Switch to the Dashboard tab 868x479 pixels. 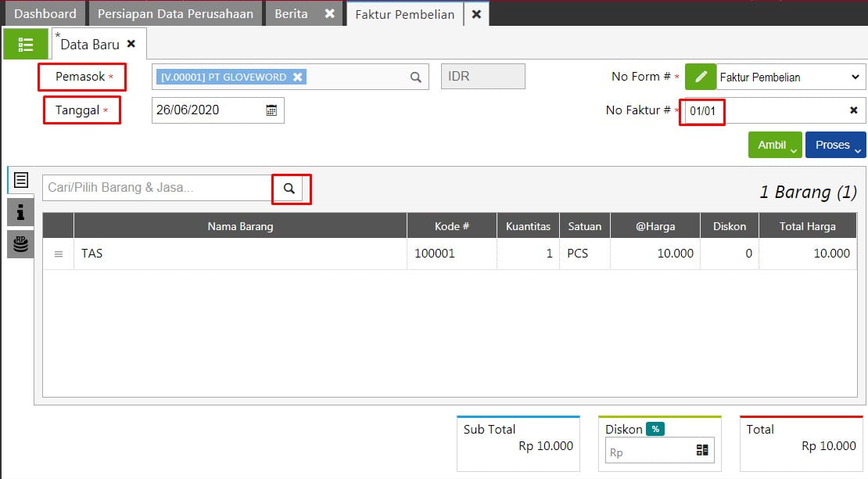(x=45, y=13)
